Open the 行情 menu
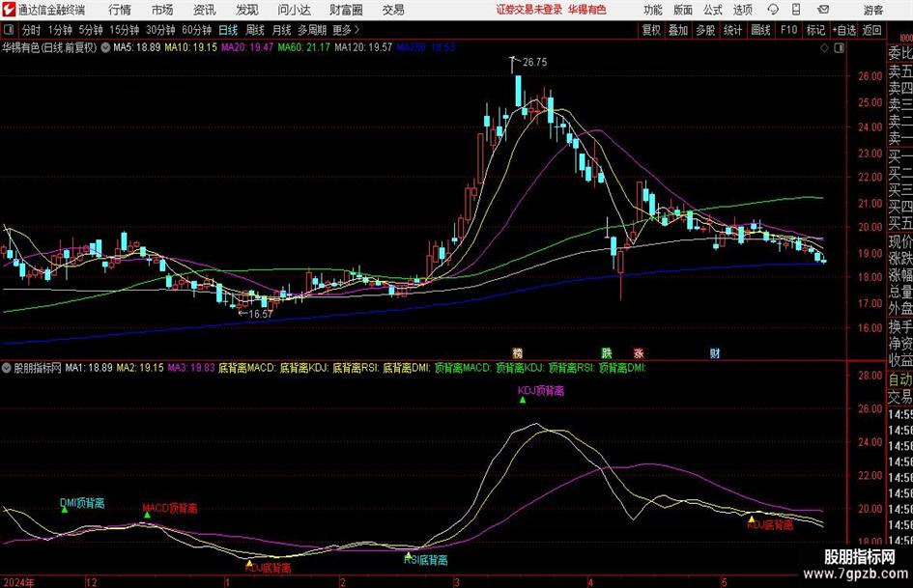This screenshot has width=913, height=588. click(120, 10)
